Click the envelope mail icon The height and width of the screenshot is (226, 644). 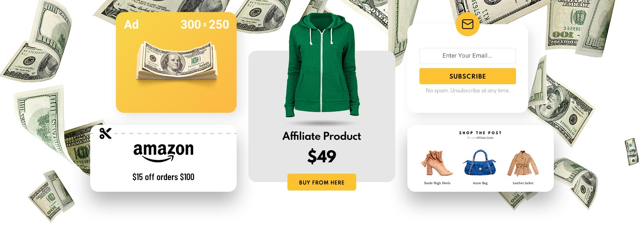point(467,25)
